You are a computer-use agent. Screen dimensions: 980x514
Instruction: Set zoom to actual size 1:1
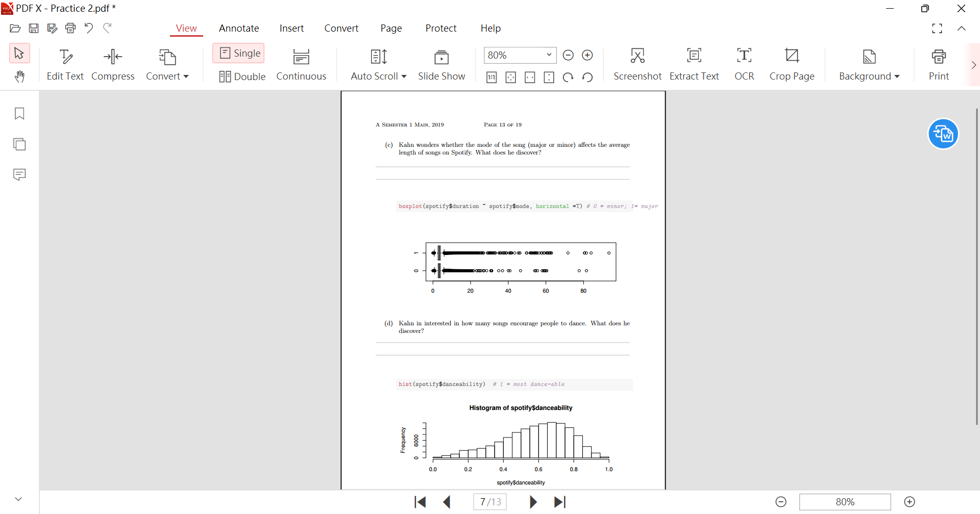pyautogui.click(x=492, y=78)
